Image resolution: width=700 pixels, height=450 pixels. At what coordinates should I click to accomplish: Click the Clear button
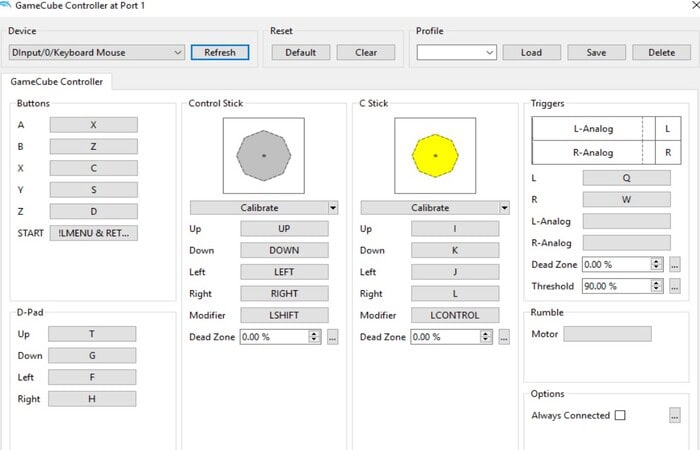coord(366,53)
